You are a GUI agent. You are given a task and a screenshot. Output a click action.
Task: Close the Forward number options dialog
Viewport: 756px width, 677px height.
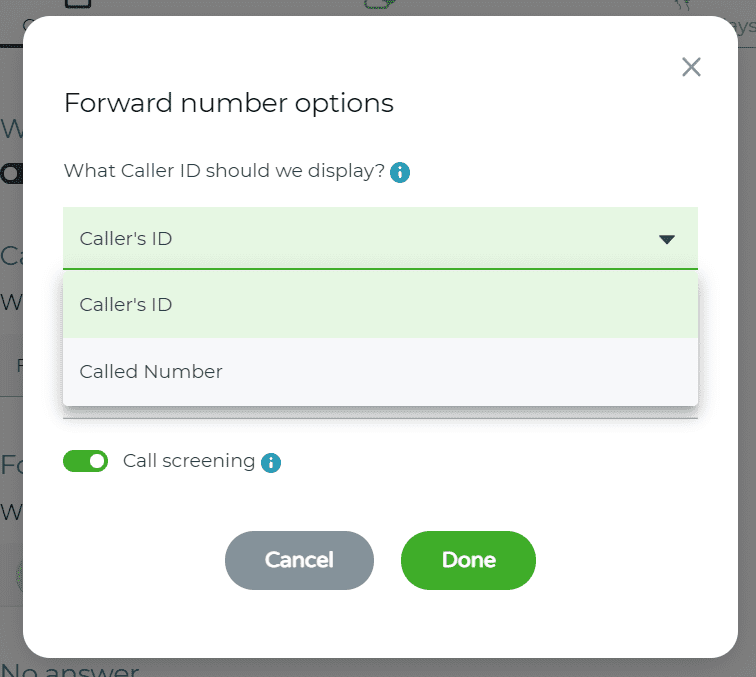point(691,67)
